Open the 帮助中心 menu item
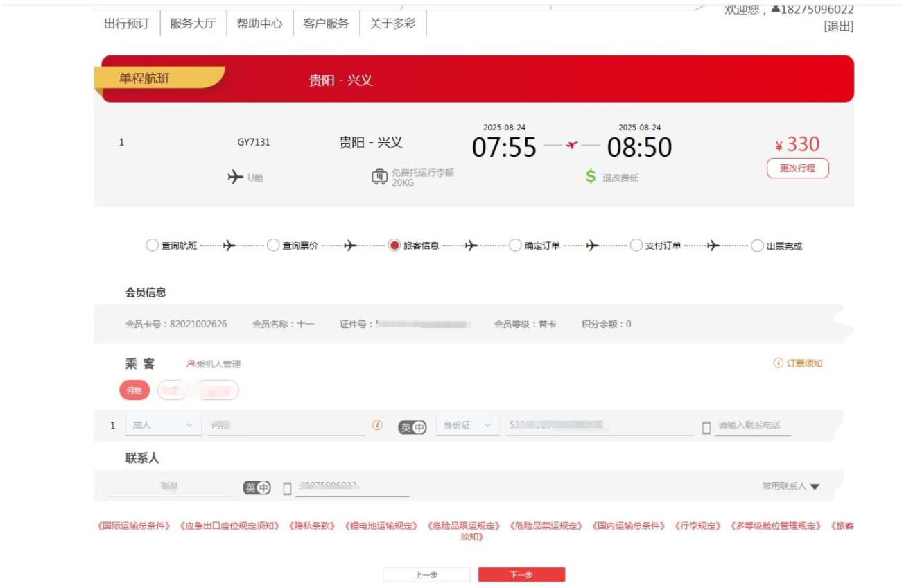Screen dimensions: 904x588 pyautogui.click(x=260, y=23)
